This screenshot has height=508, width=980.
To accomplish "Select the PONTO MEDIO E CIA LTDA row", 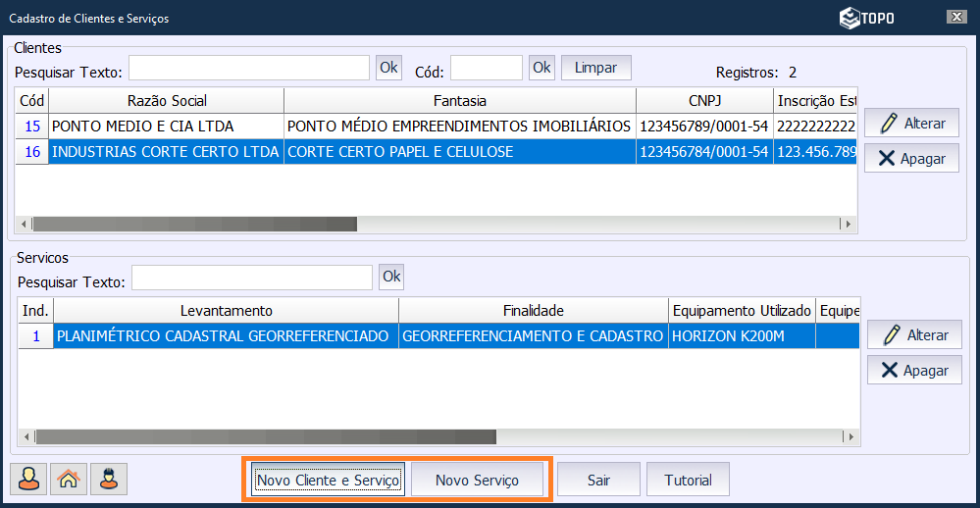I will pyautogui.click(x=166, y=126).
